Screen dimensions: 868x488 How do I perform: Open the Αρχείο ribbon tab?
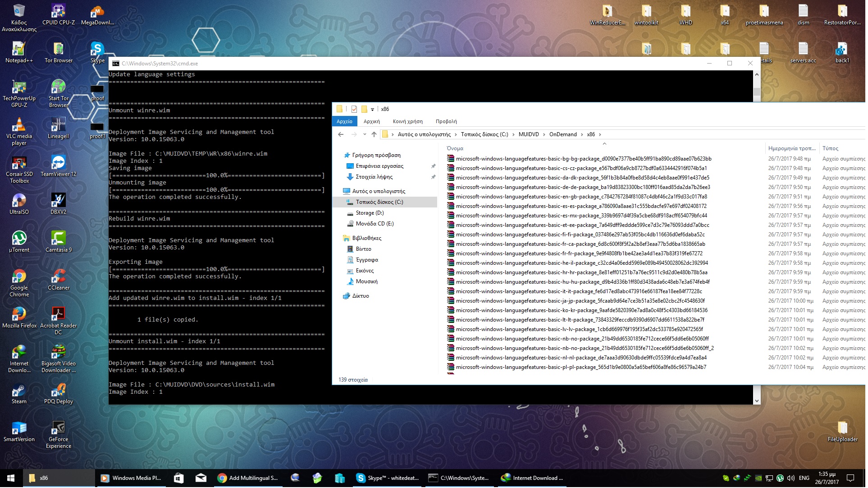point(346,122)
